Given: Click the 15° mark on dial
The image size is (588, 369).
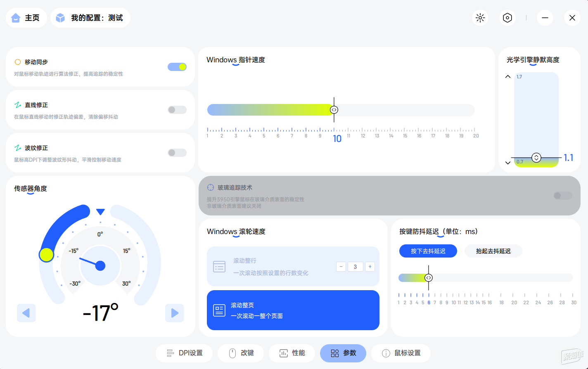Looking at the screenshot, I should pos(126,251).
